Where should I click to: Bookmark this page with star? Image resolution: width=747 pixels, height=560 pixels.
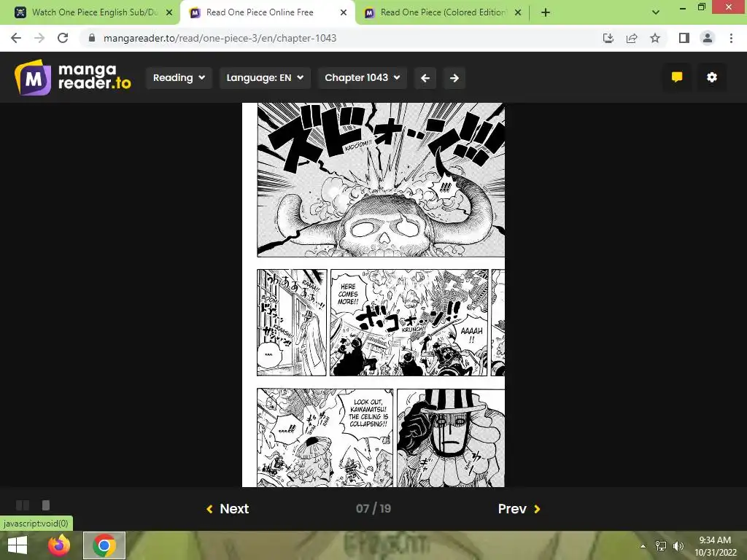pyautogui.click(x=655, y=38)
